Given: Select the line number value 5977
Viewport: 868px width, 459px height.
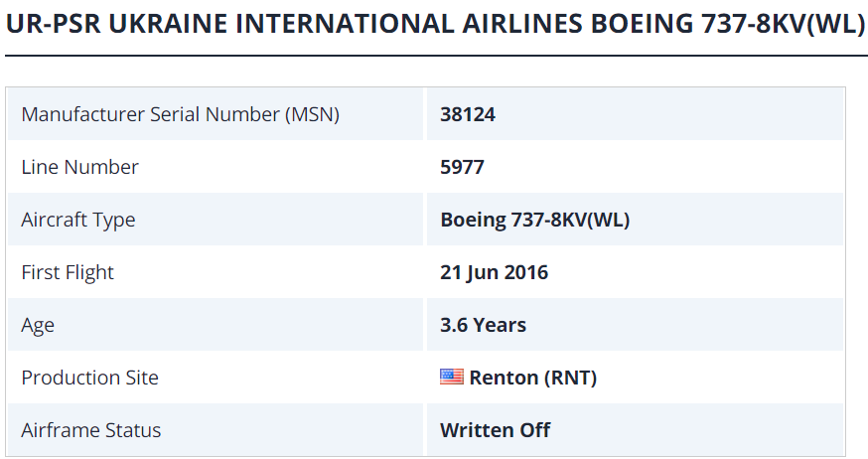Looking at the screenshot, I should [x=462, y=167].
